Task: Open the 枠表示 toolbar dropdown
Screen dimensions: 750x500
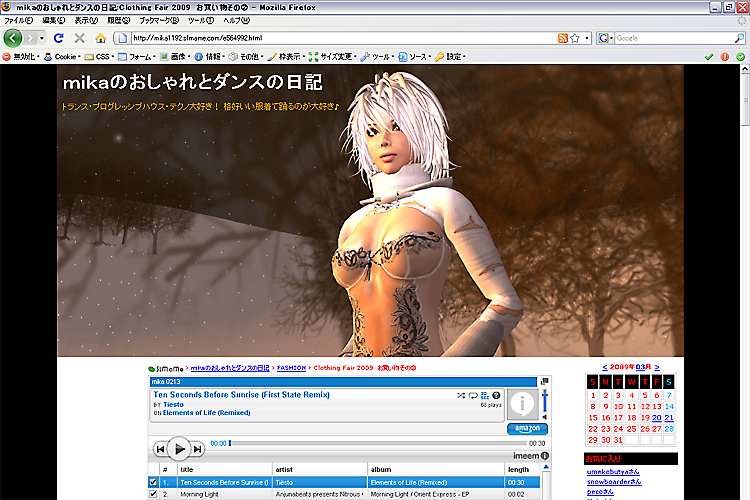Action: pos(286,56)
